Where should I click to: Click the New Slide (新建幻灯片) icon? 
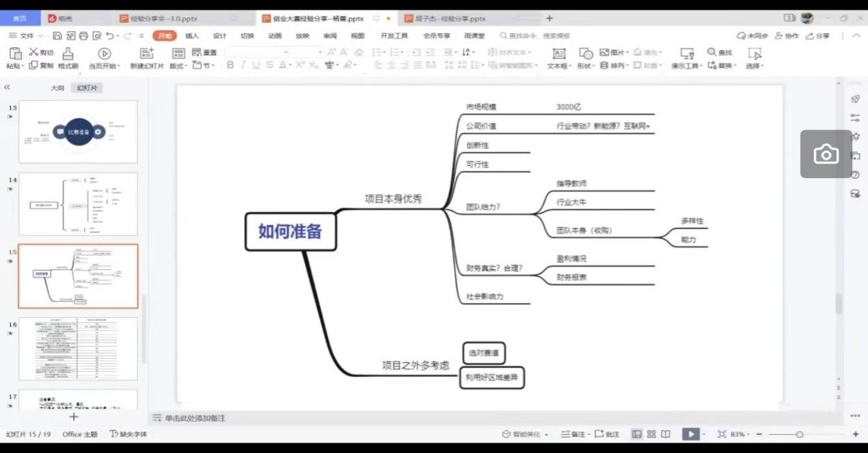click(x=146, y=54)
